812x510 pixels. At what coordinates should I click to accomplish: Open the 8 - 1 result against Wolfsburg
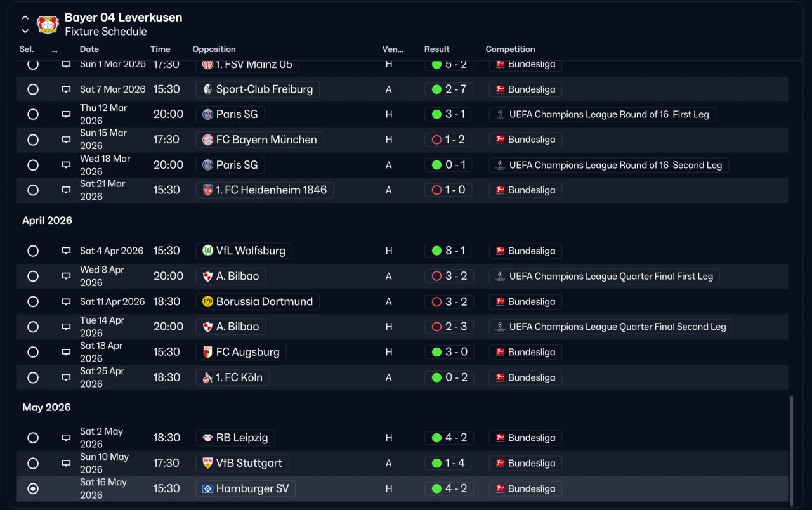pyautogui.click(x=448, y=251)
